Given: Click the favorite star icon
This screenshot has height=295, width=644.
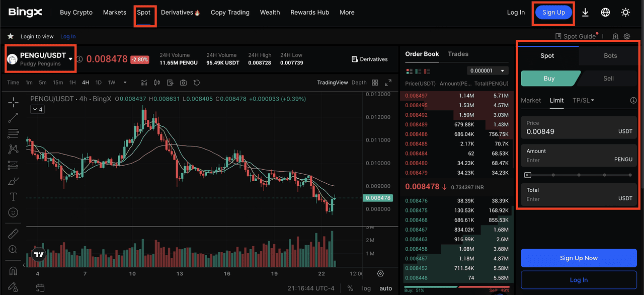Looking at the screenshot, I should (10, 36).
